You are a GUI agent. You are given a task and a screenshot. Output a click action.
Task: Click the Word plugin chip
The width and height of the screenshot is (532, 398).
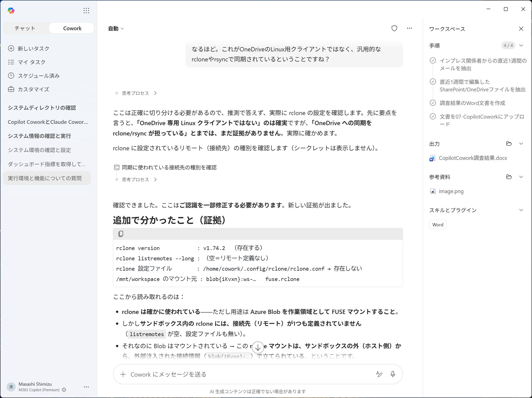tap(438, 225)
